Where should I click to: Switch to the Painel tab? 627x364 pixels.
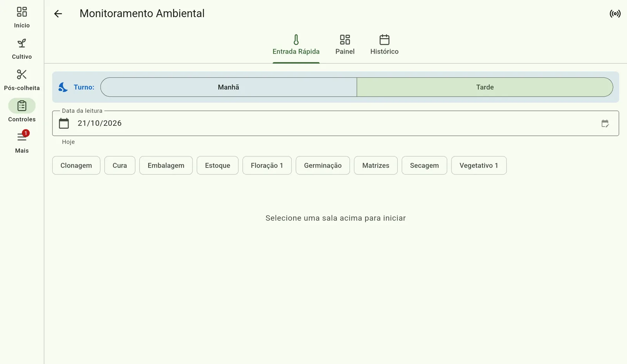point(345,45)
